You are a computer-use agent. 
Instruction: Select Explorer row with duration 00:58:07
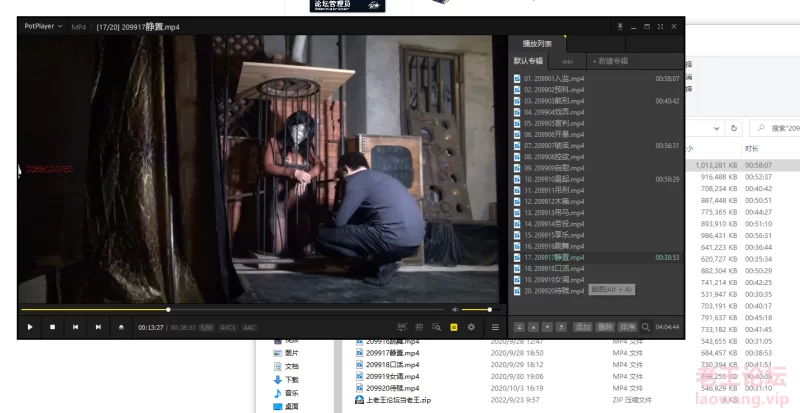coord(742,165)
